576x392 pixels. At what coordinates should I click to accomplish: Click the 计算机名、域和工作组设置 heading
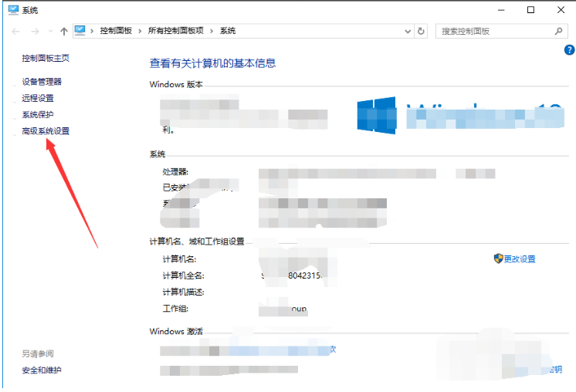tap(197, 242)
